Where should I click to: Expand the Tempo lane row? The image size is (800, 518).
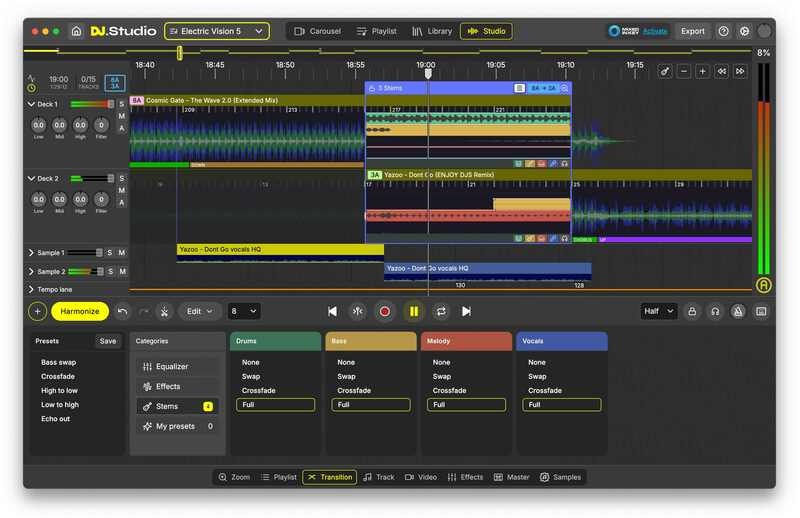click(30, 289)
